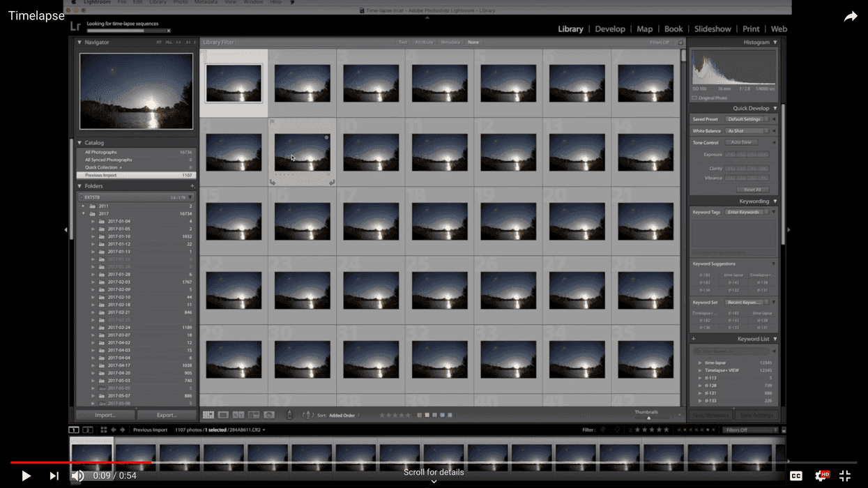Hide the right panel with edge arrow
This screenshot has height=488, width=868.
click(x=789, y=229)
